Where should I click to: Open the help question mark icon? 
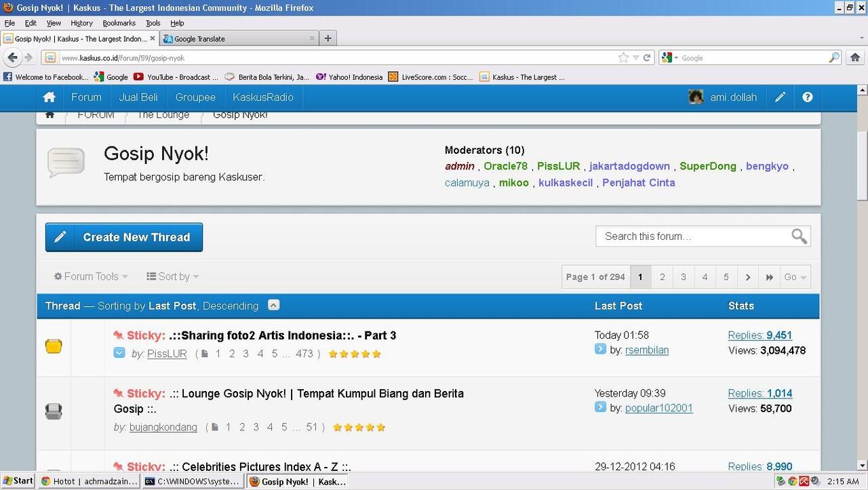807,97
